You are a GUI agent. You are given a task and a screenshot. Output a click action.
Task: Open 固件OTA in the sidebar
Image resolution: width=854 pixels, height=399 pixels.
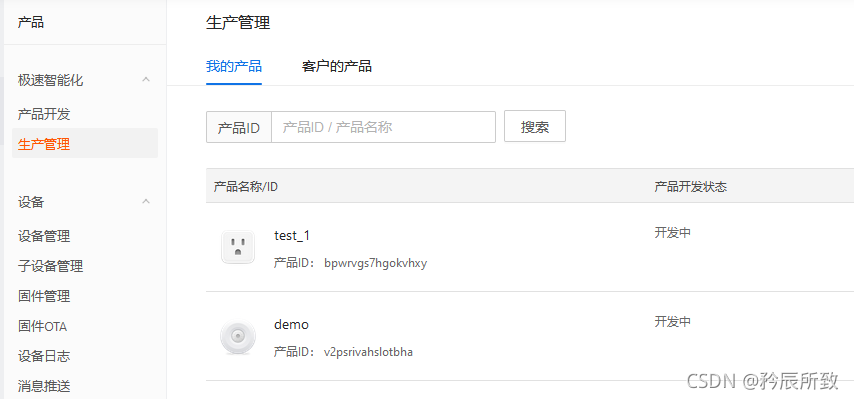click(42, 326)
